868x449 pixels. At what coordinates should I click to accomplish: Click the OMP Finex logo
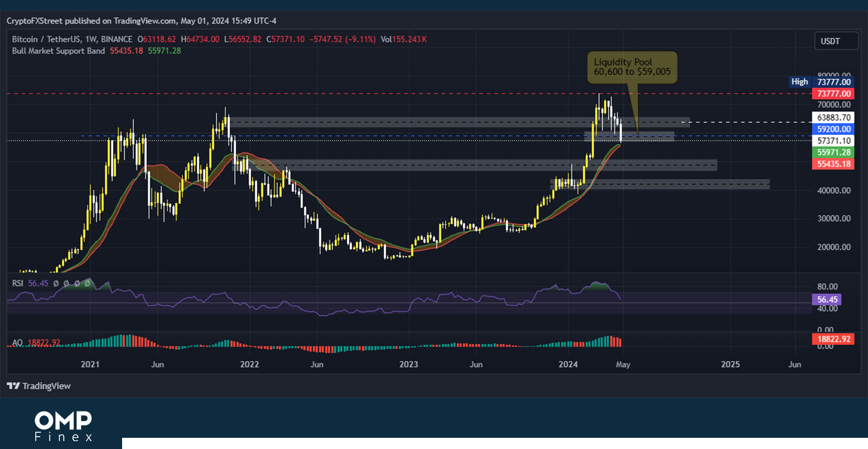63,427
